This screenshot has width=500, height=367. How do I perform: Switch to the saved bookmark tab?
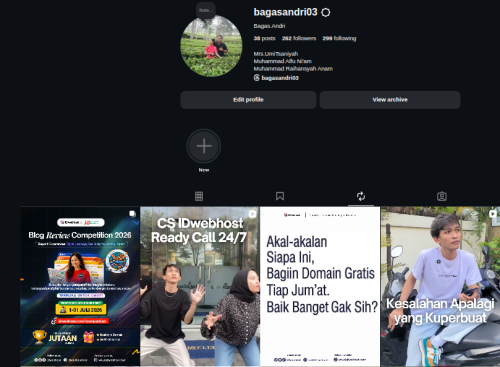tap(280, 196)
